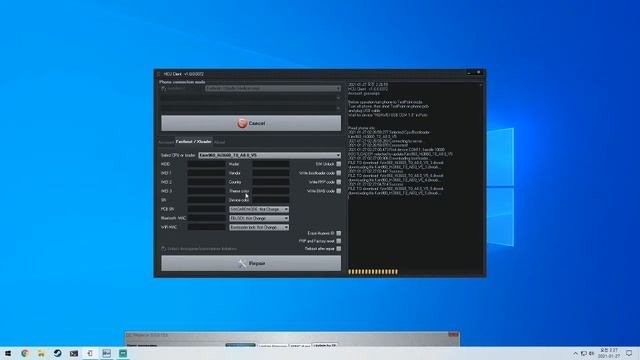The width and height of the screenshot is (640, 360).
Task: Click the IMEI 1 input field
Action: pos(206,173)
